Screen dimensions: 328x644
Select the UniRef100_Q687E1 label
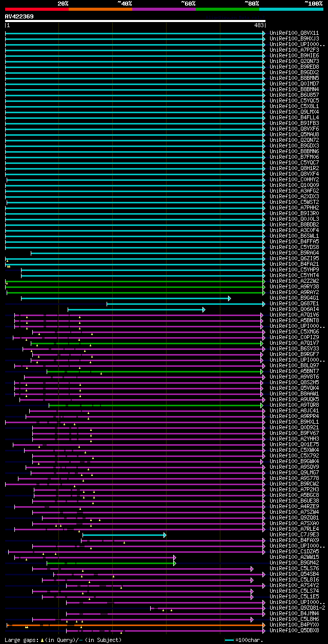(x=294, y=303)
